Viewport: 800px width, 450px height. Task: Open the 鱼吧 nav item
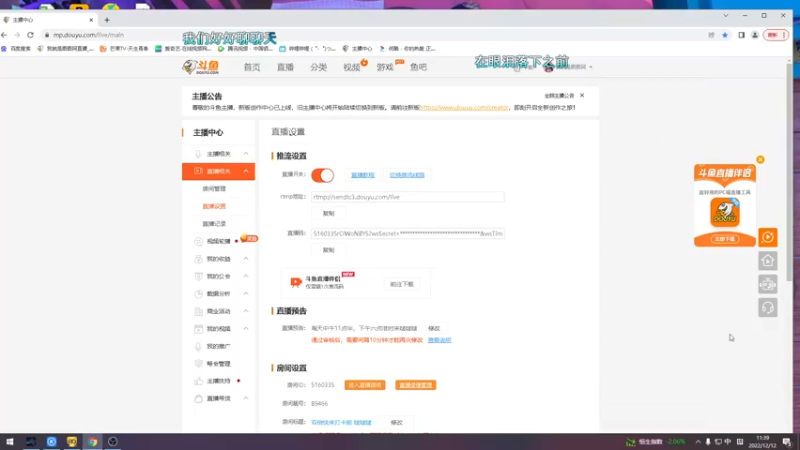point(418,67)
